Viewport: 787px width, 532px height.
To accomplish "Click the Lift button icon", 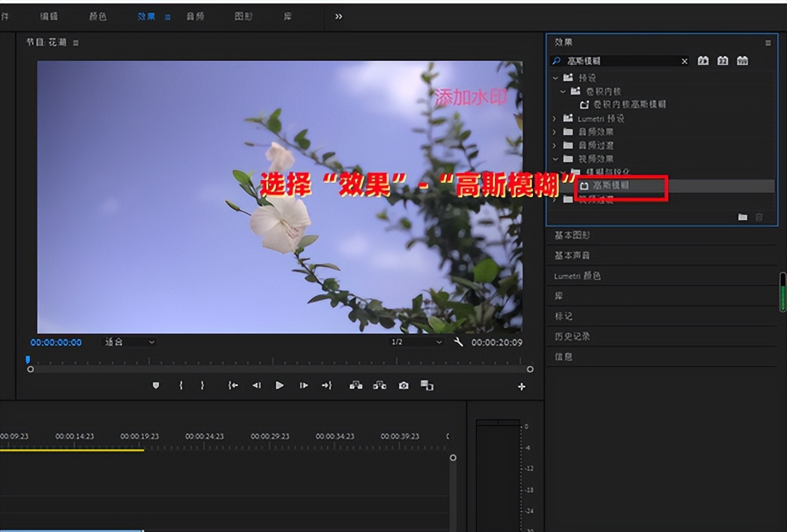I will (356, 385).
